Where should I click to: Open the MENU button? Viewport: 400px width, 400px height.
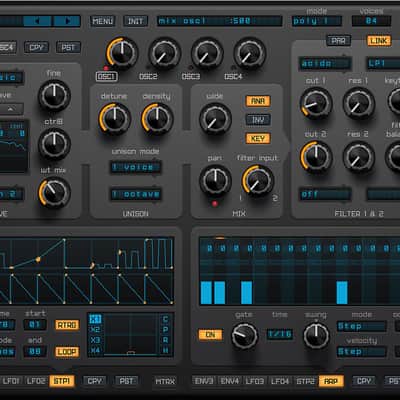pyautogui.click(x=102, y=21)
